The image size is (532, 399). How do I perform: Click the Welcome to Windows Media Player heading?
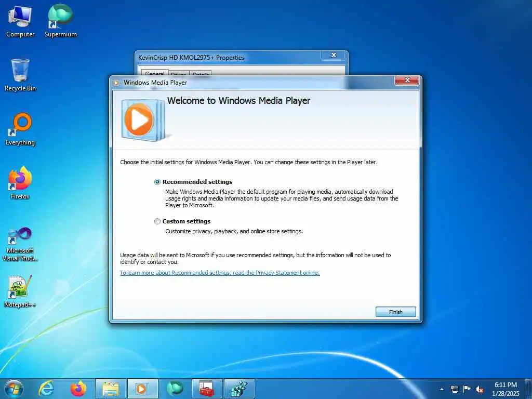pos(238,100)
